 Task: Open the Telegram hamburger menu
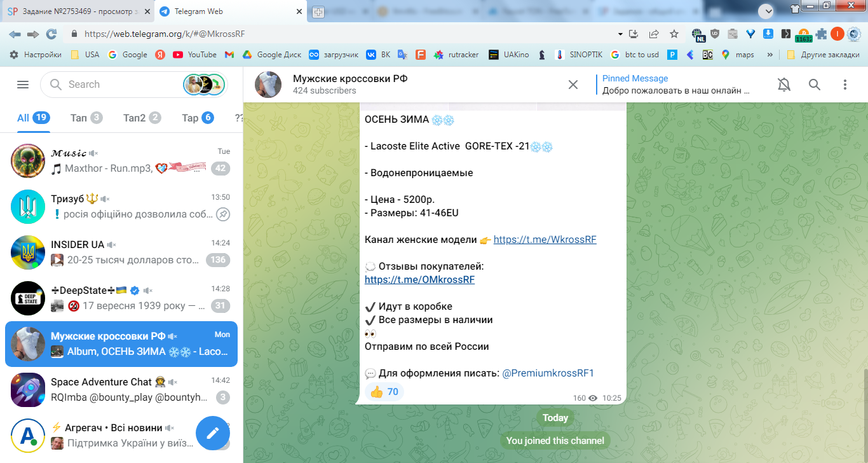(23, 85)
